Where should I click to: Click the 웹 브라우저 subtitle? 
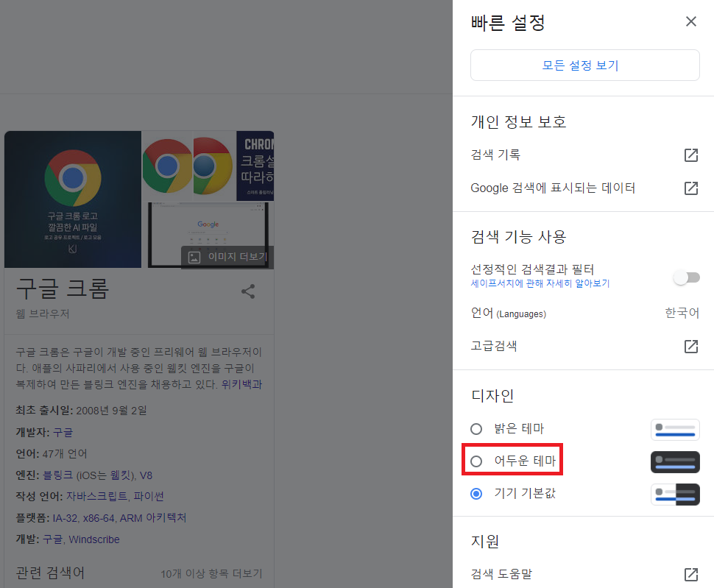(43, 314)
